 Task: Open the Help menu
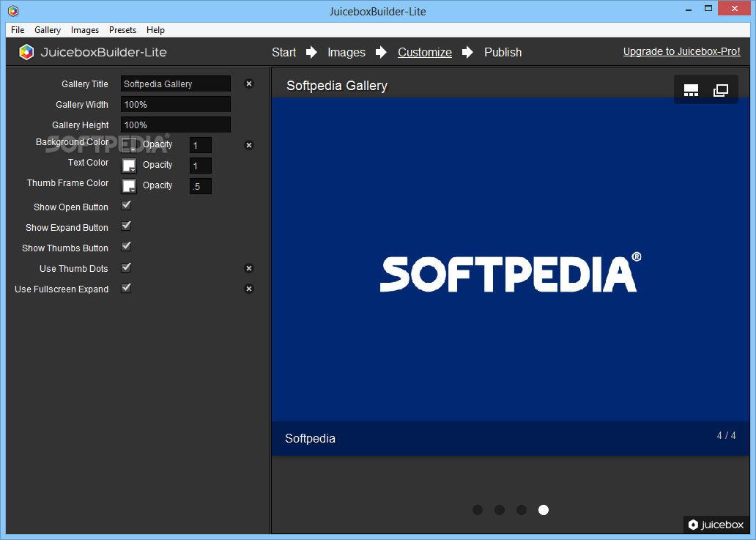click(156, 30)
